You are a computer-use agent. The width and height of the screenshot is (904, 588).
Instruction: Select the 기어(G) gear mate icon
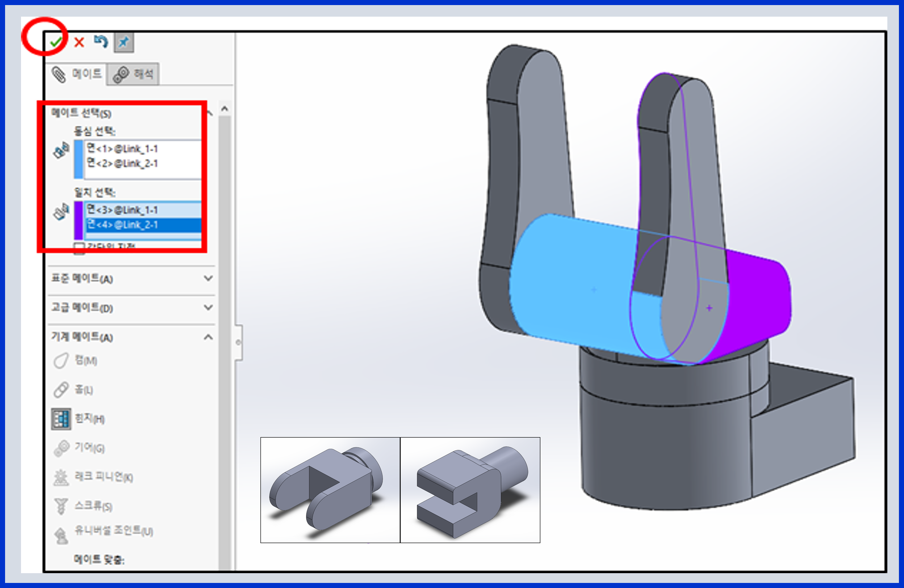[x=61, y=448]
